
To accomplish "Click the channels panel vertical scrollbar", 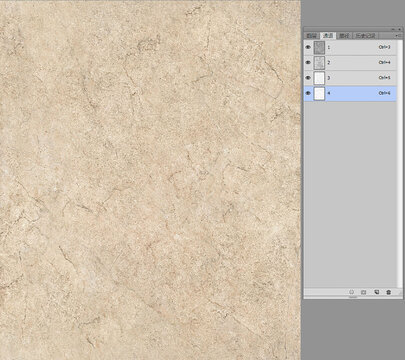I will [x=400, y=163].
